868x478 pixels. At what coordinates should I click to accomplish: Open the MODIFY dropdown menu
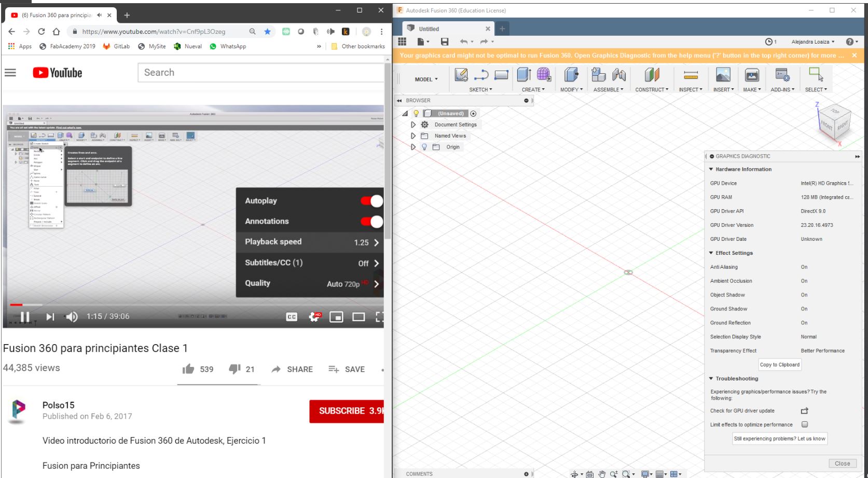coord(571,90)
